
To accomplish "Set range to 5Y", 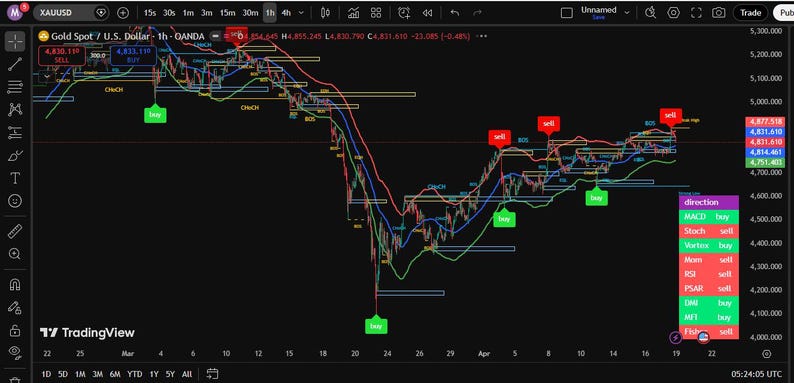I will coord(170,374).
